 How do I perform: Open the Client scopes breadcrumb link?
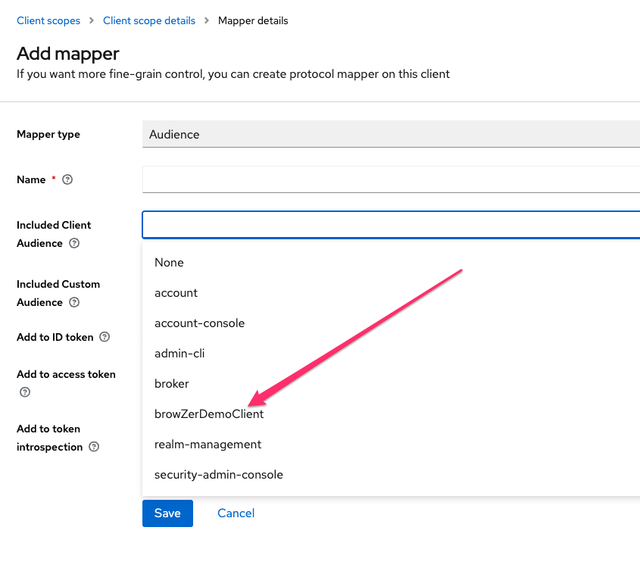[x=48, y=21]
